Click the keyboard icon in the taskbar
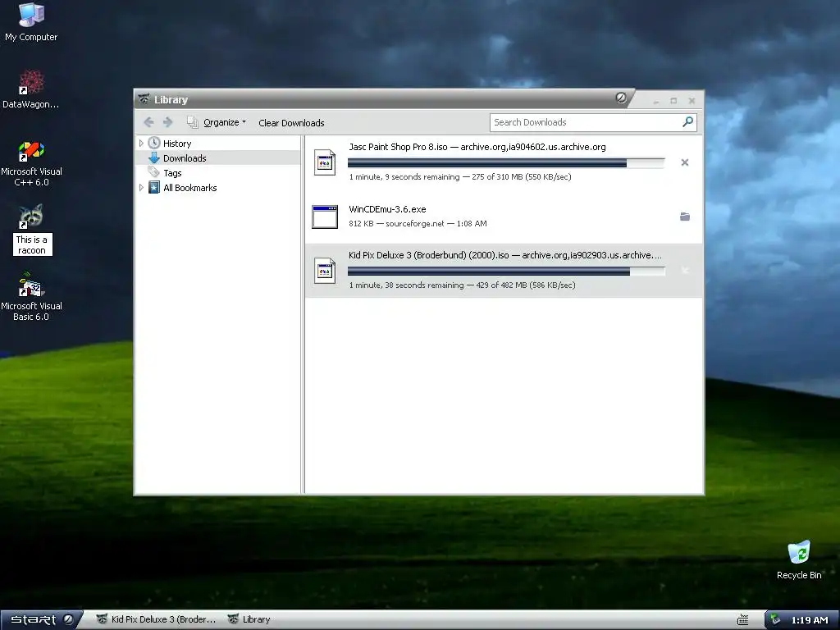This screenshot has width=840, height=630. (x=742, y=620)
